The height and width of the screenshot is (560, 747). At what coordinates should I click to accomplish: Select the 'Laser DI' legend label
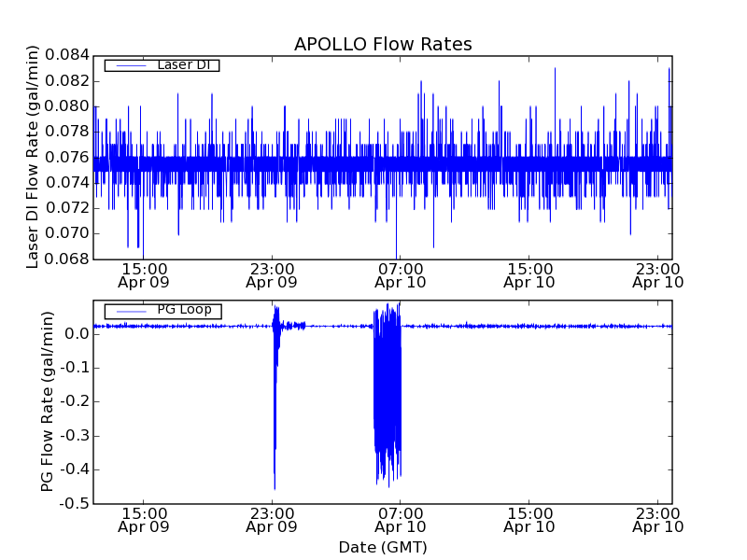pyautogui.click(x=184, y=64)
